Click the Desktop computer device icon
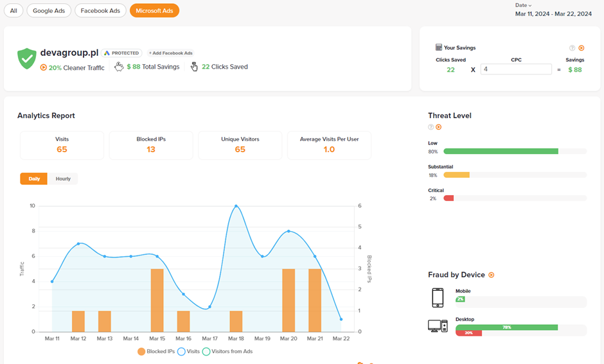The width and height of the screenshot is (604, 364). (438, 326)
